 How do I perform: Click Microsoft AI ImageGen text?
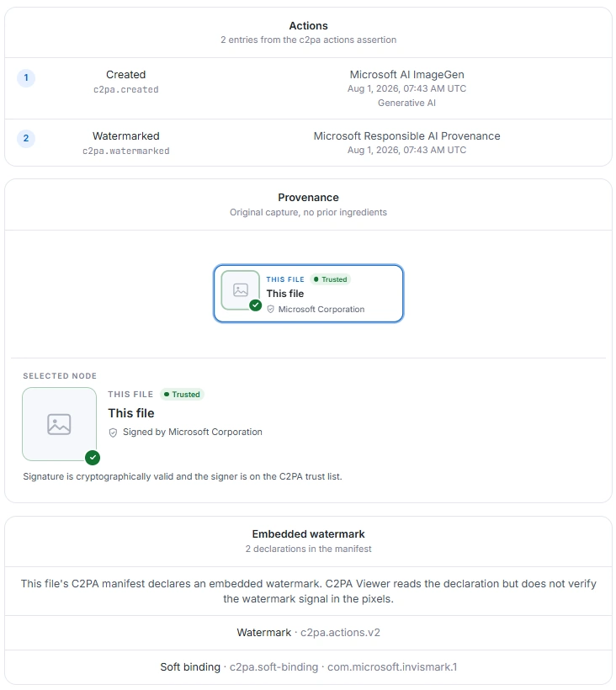[407, 75]
